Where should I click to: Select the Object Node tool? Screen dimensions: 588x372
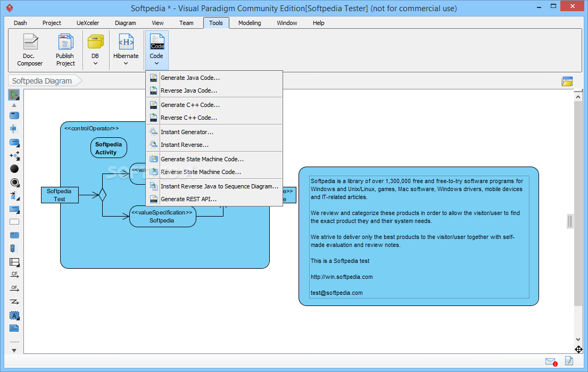[14, 209]
